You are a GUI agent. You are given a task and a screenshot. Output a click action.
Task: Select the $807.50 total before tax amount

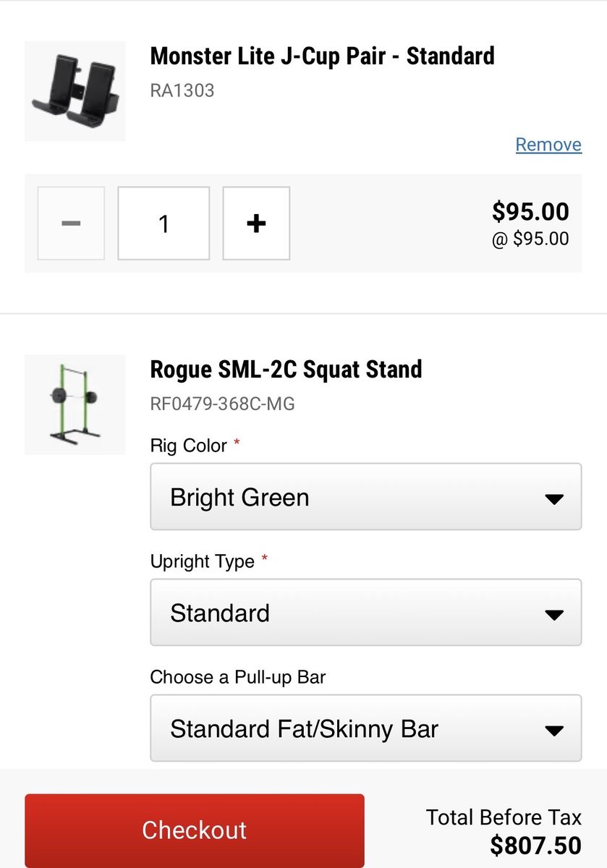tap(535, 846)
